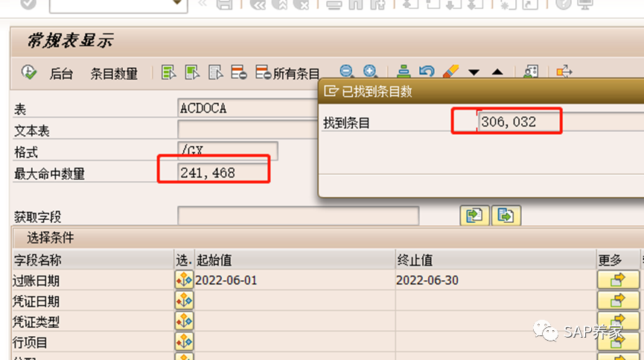Click the second icon button beside 获取字段

click(506, 215)
